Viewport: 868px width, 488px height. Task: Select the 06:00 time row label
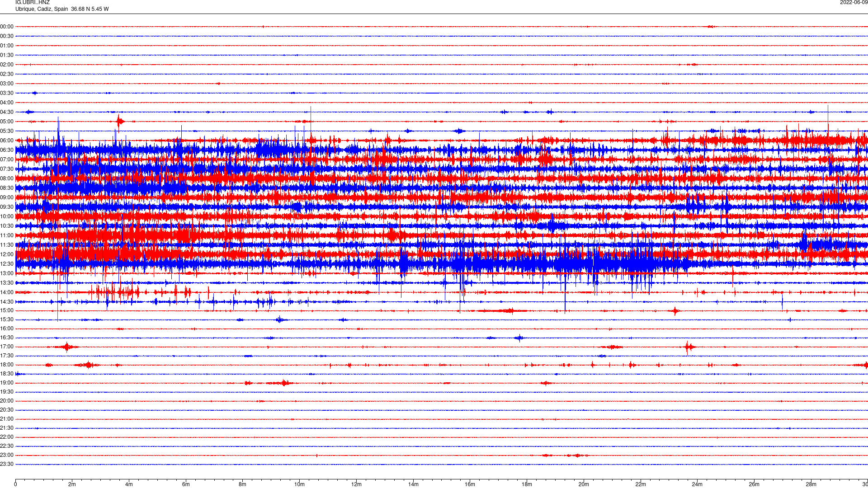coord(7,141)
